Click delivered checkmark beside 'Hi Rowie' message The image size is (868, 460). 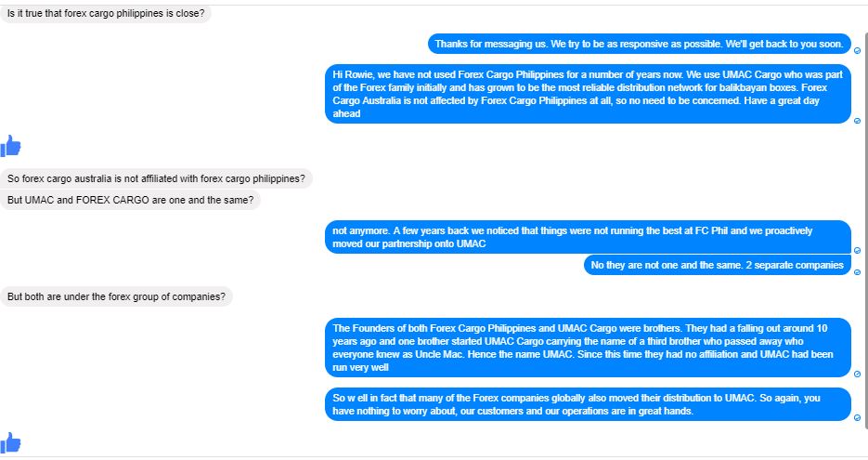pos(858,121)
